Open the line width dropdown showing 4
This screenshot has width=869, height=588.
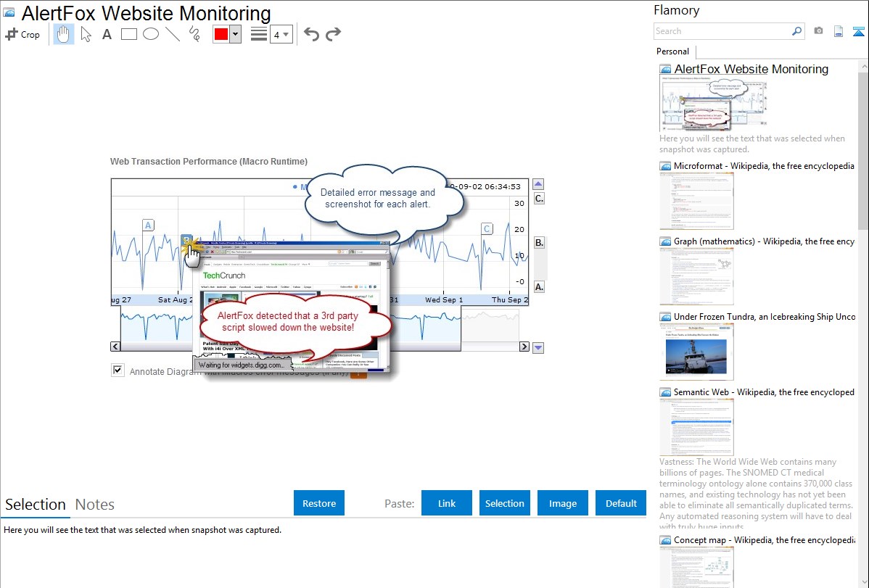coord(281,35)
